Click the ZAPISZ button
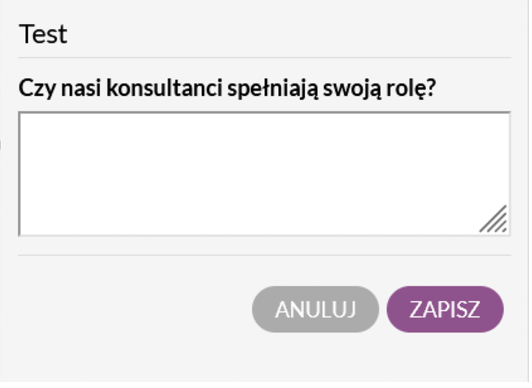Screen dimensions: 532x388 [445, 309]
